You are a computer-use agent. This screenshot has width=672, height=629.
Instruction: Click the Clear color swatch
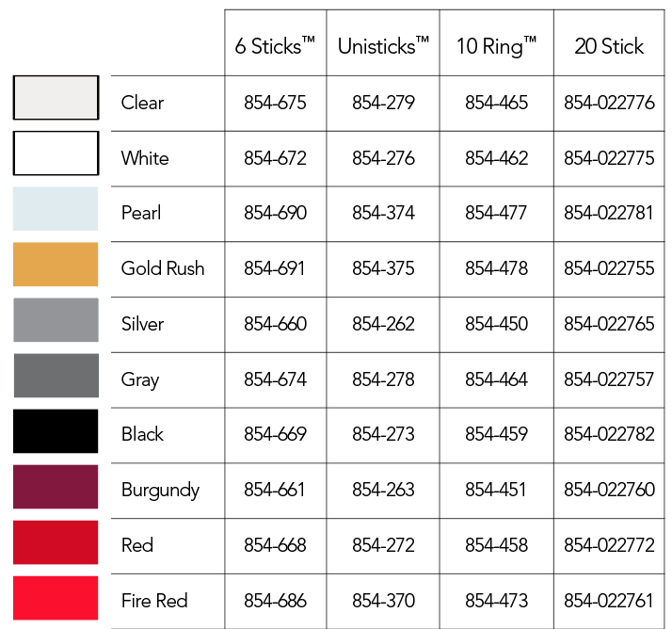[x=56, y=98]
